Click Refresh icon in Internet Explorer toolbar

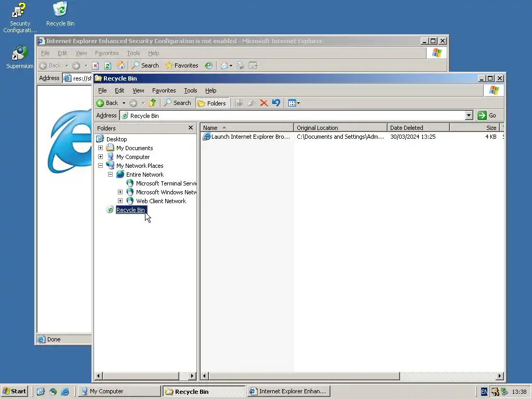(108, 65)
